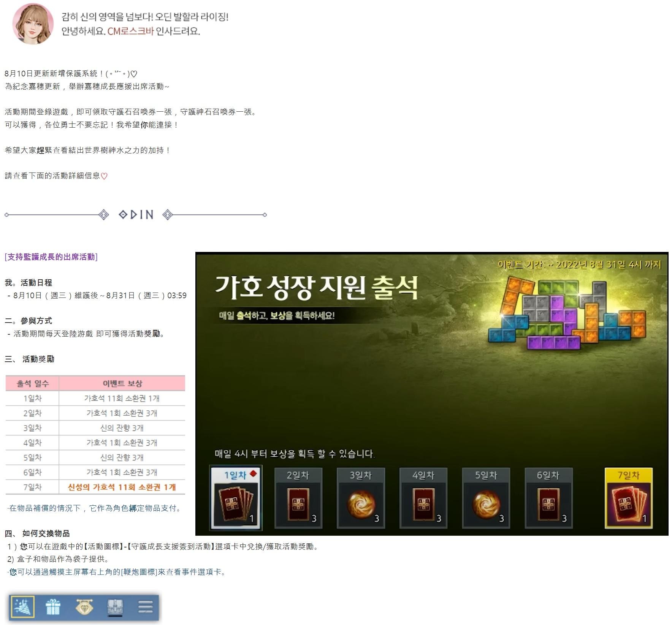Image resolution: width=672 pixels, height=625 pixels.
Task: Select the golden 7일차 reward card
Action: coord(629,498)
